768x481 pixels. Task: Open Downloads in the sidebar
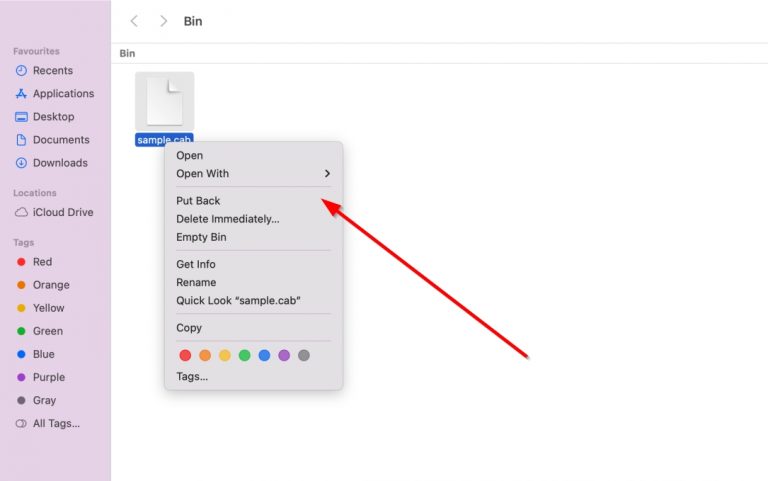point(60,163)
